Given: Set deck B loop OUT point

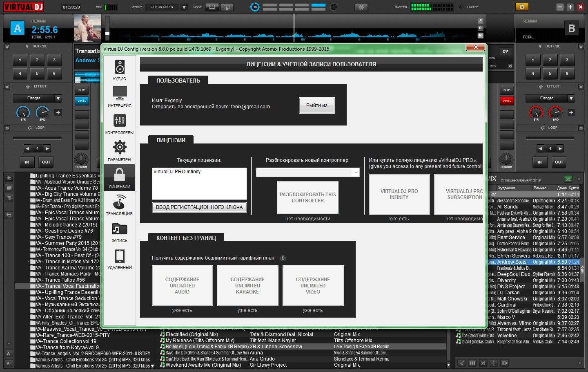Looking at the screenshot, I should 559,162.
